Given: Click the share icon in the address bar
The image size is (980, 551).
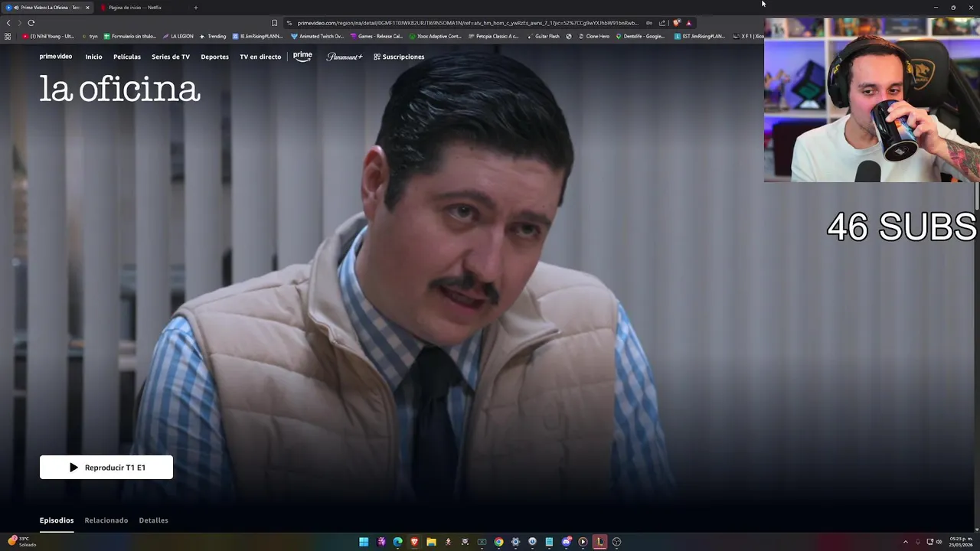Looking at the screenshot, I should tap(662, 23).
